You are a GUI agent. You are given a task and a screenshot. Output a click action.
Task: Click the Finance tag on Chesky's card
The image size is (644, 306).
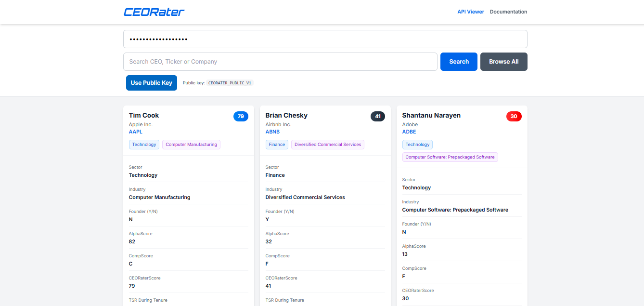pos(277,145)
